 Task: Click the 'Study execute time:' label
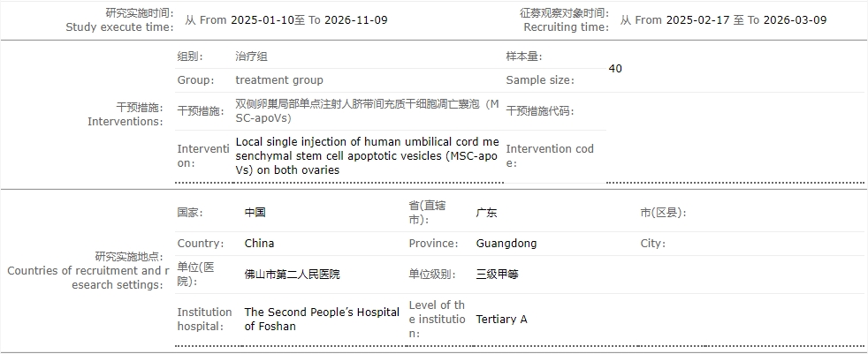(x=119, y=27)
